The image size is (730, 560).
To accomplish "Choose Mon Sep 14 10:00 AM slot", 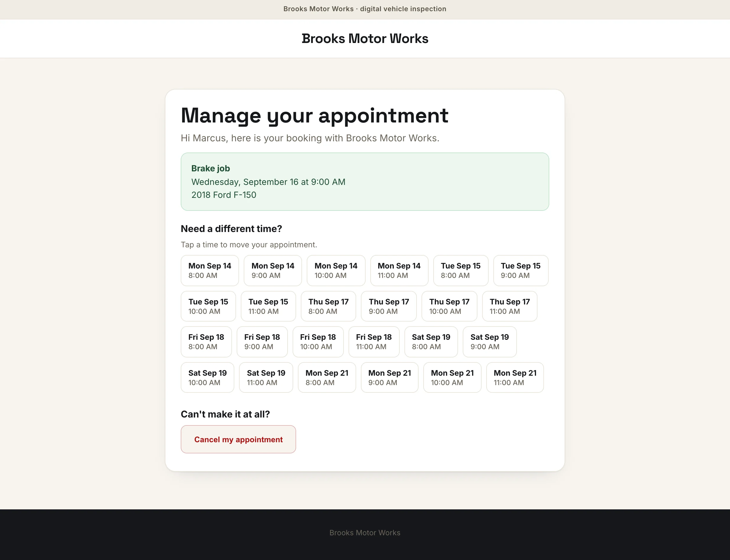I will coord(336,270).
